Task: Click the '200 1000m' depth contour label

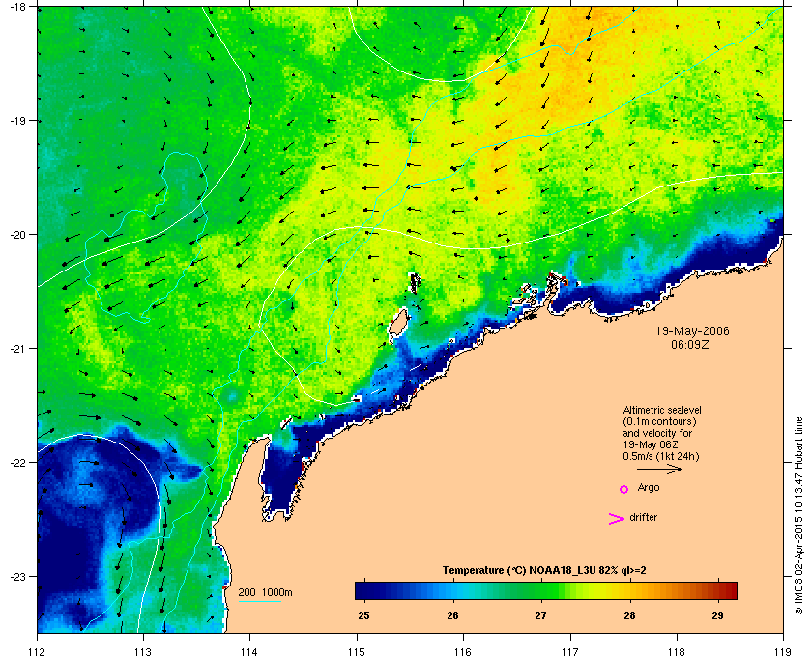Action: pyautogui.click(x=265, y=592)
